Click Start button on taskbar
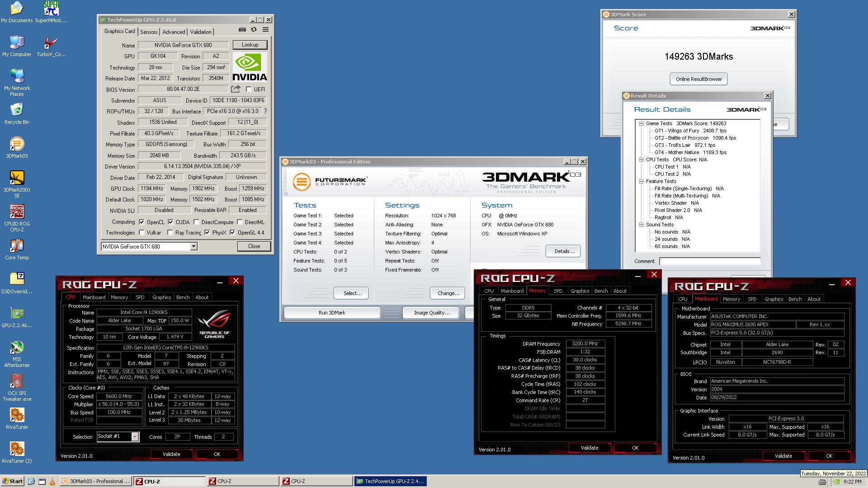 [13, 481]
